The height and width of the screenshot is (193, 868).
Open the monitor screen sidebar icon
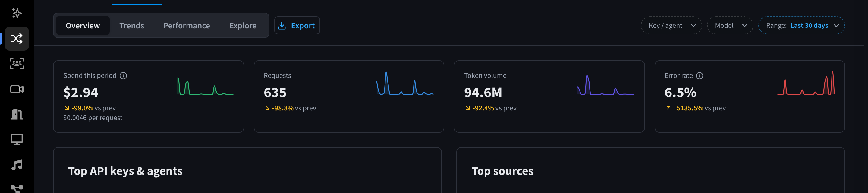(x=17, y=139)
